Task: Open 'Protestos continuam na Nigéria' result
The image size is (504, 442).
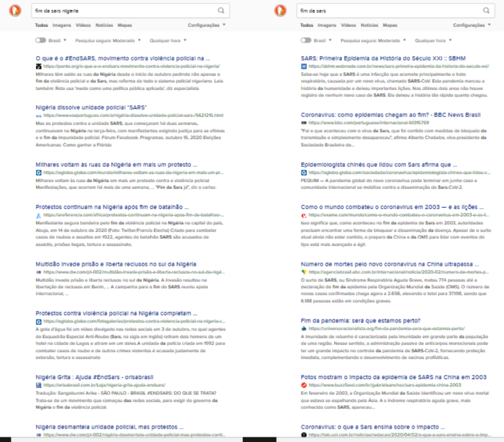Action: coord(112,207)
